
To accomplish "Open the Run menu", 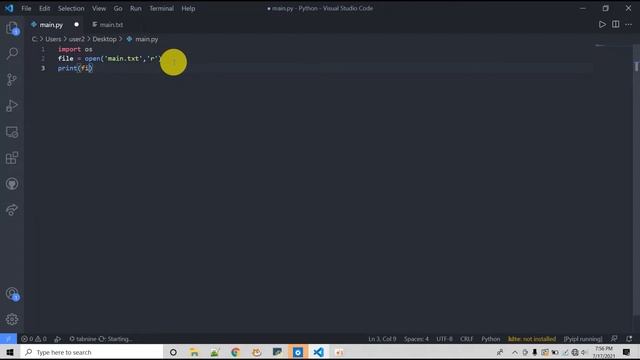I will (x=136, y=8).
